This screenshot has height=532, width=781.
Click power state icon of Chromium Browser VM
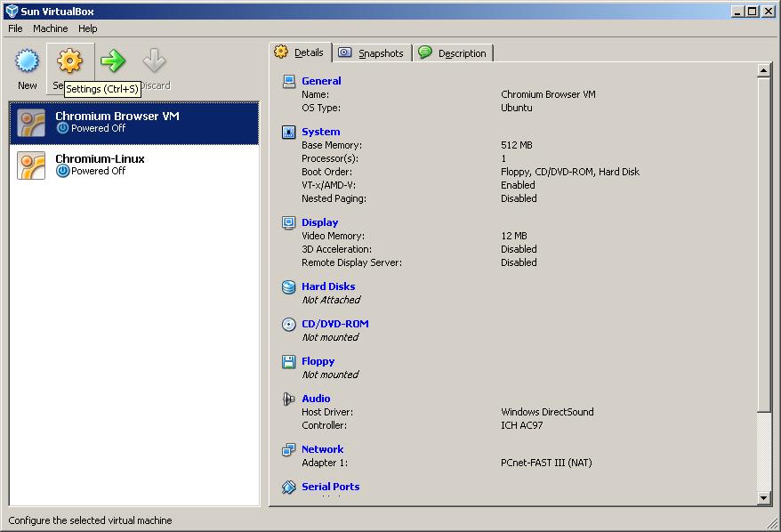tap(62, 128)
